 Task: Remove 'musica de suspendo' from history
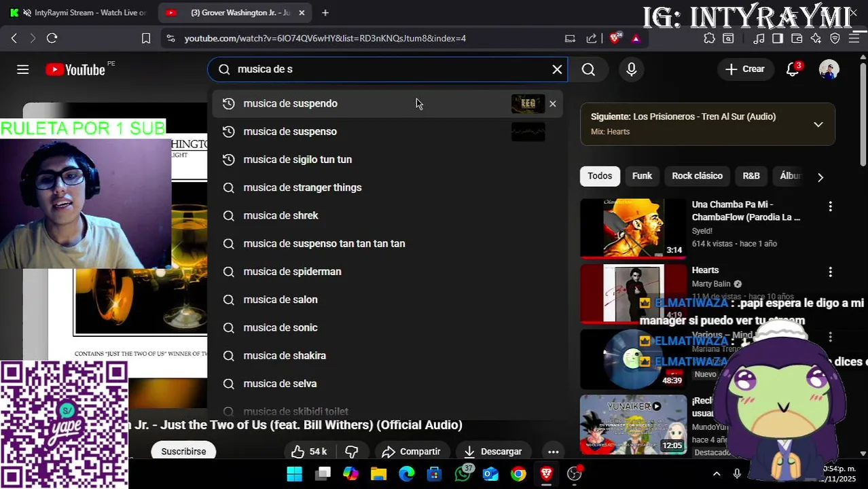click(x=553, y=104)
